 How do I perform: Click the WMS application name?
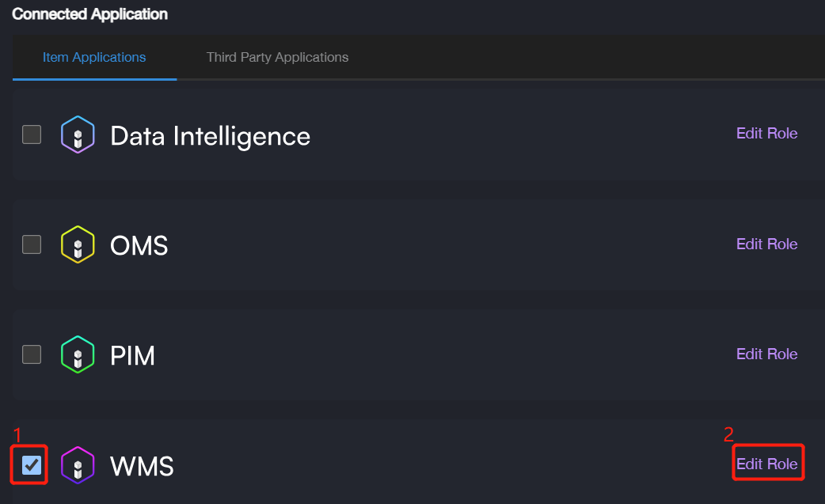[x=142, y=465]
